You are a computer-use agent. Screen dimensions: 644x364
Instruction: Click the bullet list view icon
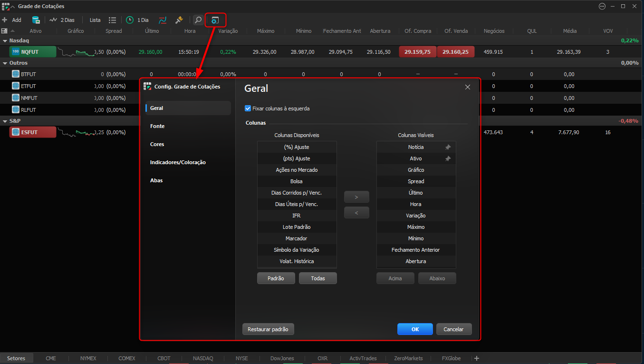pyautogui.click(x=112, y=20)
